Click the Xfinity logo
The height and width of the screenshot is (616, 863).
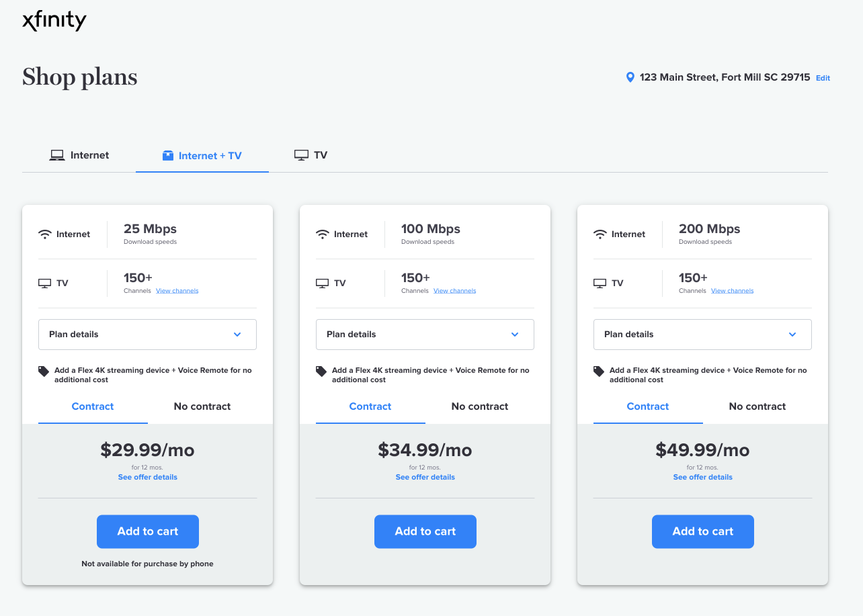point(54,21)
